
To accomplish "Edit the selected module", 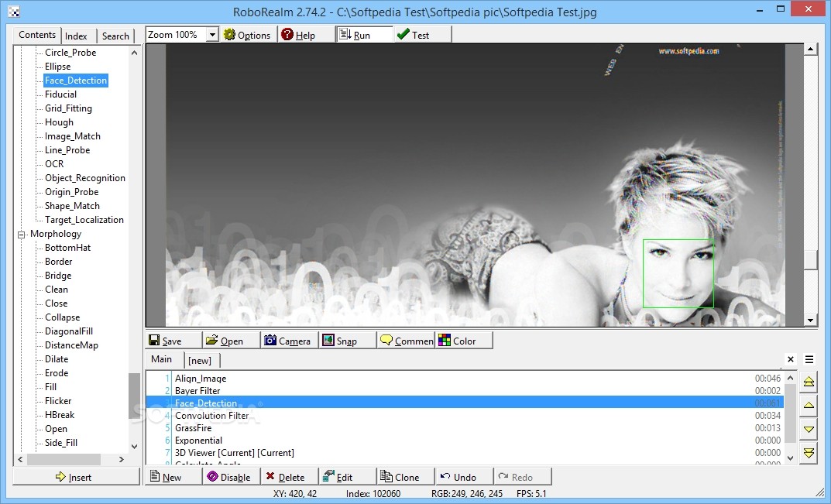I will coord(347,477).
